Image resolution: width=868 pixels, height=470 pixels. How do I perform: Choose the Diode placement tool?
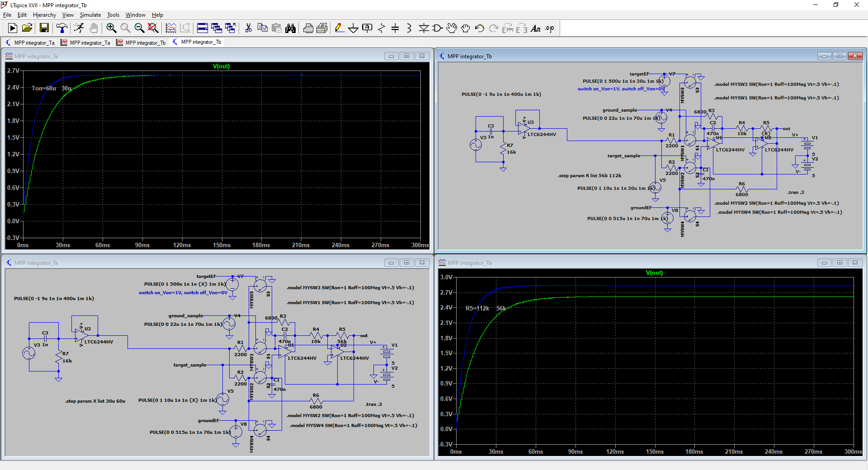click(423, 28)
